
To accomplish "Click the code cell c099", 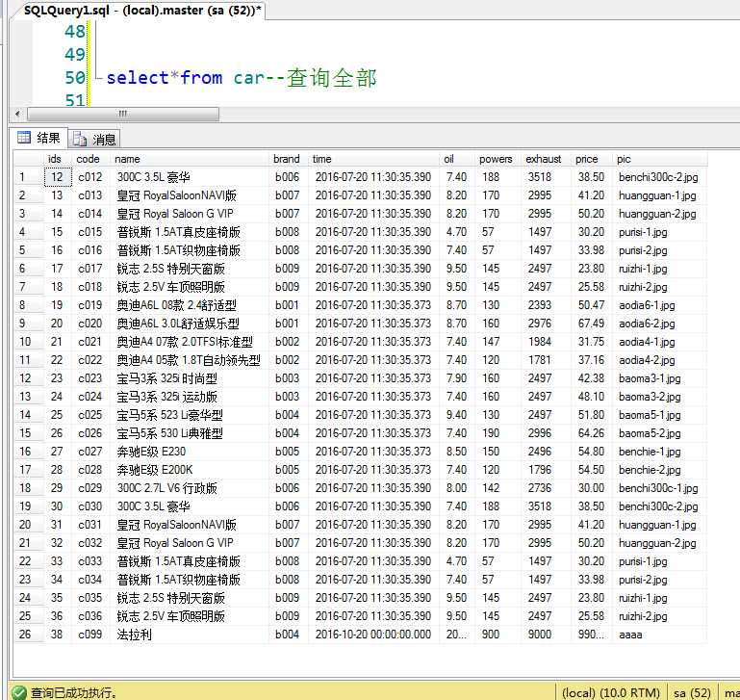I will 91,635.
